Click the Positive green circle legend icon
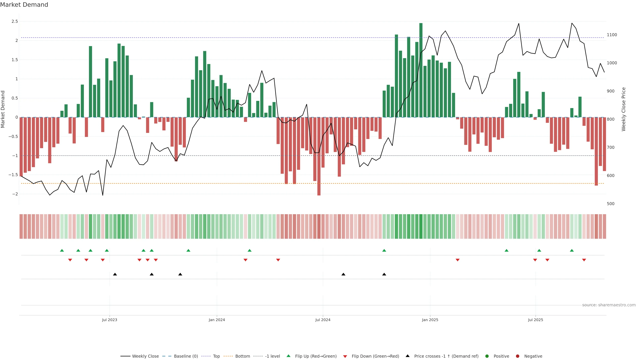 tap(487, 356)
